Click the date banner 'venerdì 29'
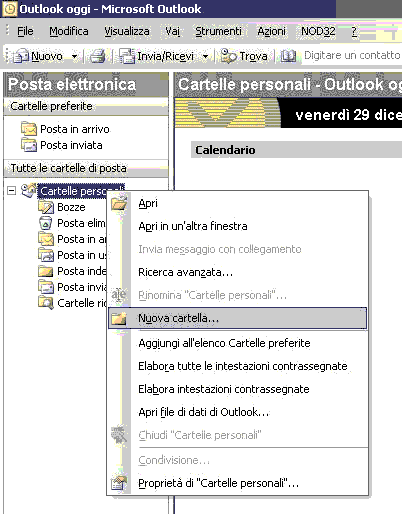Viewport: 402px width, 514px height. [348, 115]
